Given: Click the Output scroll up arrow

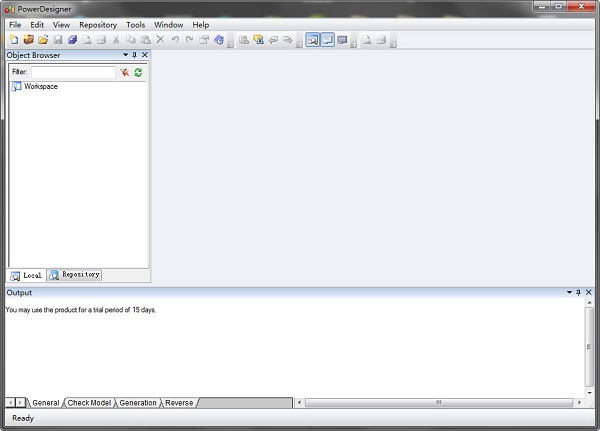Looking at the screenshot, I should coord(589,302).
